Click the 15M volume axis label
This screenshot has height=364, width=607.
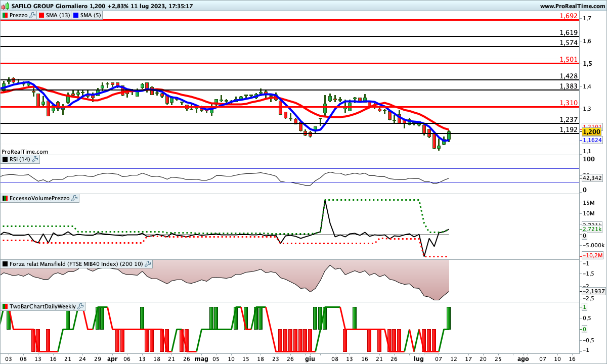588,203
